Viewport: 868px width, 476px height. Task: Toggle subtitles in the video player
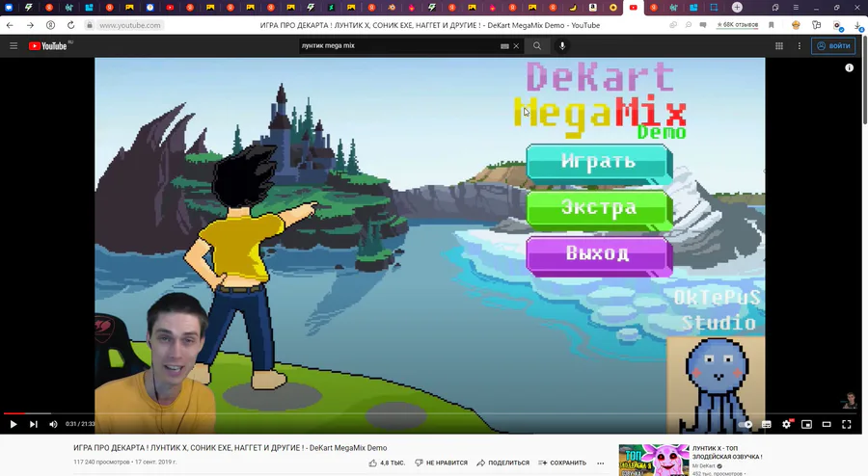(x=766, y=424)
